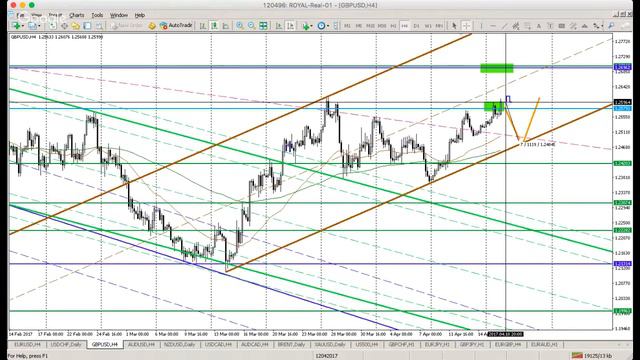640x360 pixels.
Task: Switch to the EURUSD,H4 chart tab
Action: [27, 344]
